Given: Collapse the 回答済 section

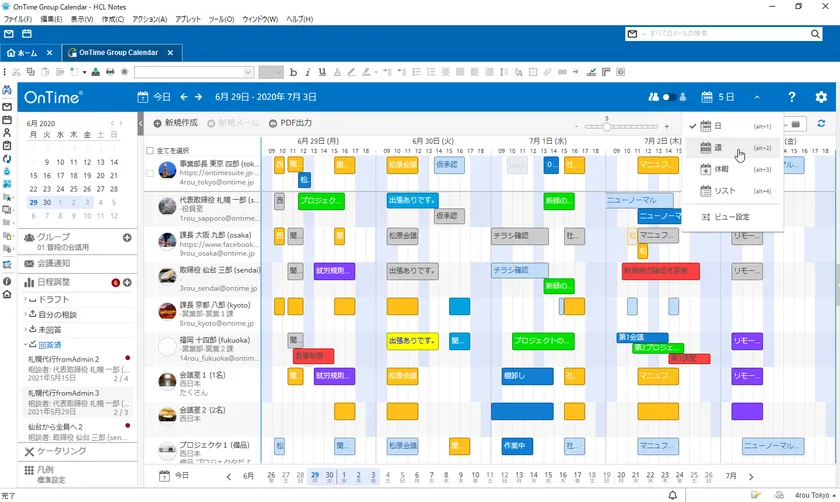Looking at the screenshot, I should pyautogui.click(x=26, y=344).
